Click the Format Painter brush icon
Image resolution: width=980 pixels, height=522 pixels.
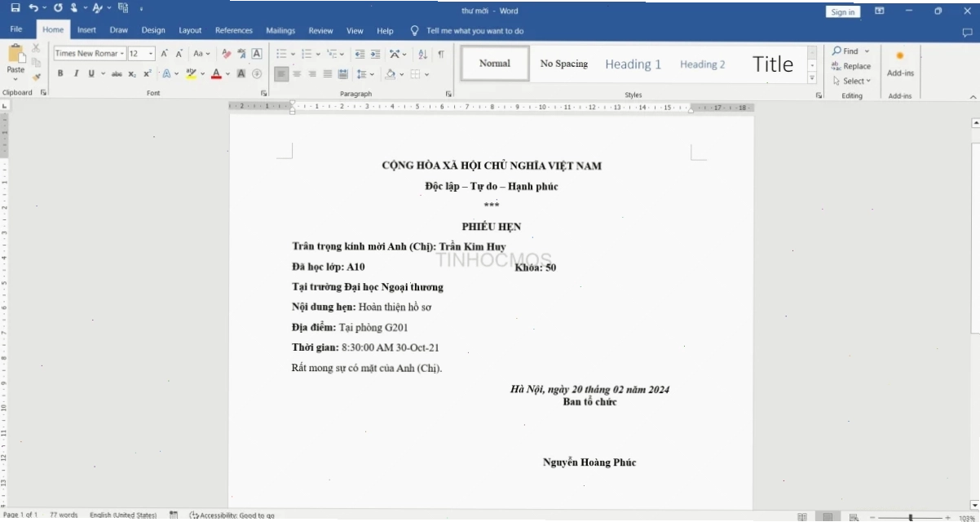coord(36,77)
